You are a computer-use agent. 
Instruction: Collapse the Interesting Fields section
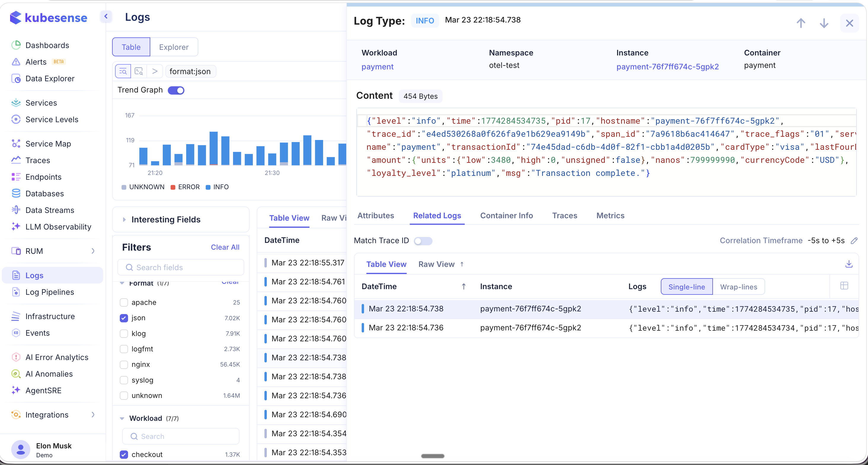(124, 219)
